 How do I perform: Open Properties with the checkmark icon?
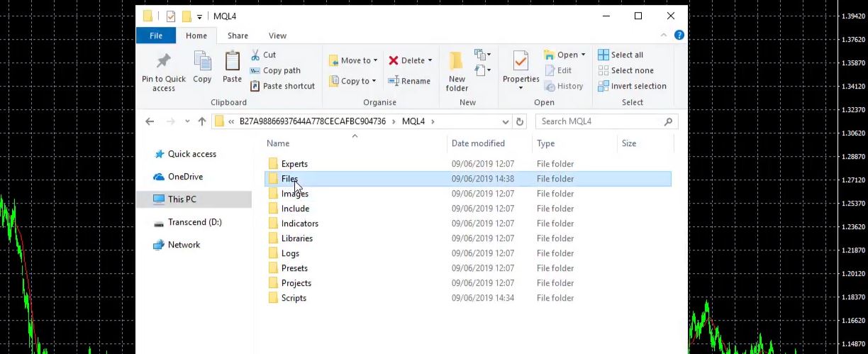coord(521,62)
